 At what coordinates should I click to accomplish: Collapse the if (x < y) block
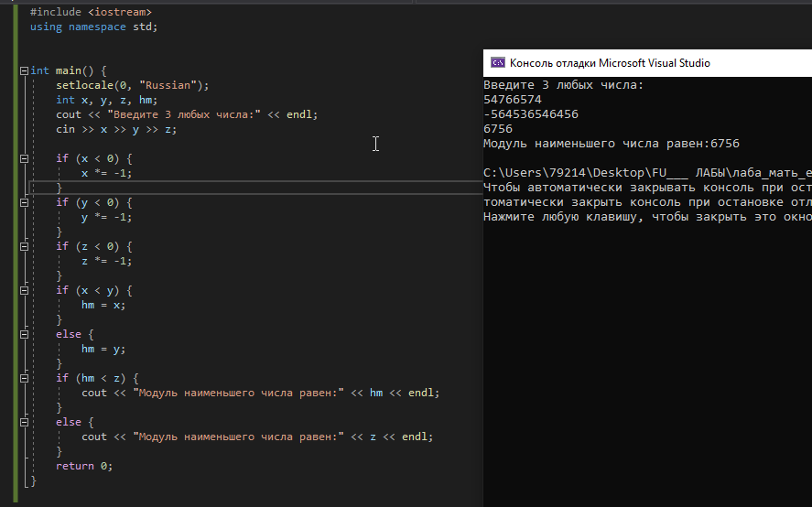pos(24,290)
